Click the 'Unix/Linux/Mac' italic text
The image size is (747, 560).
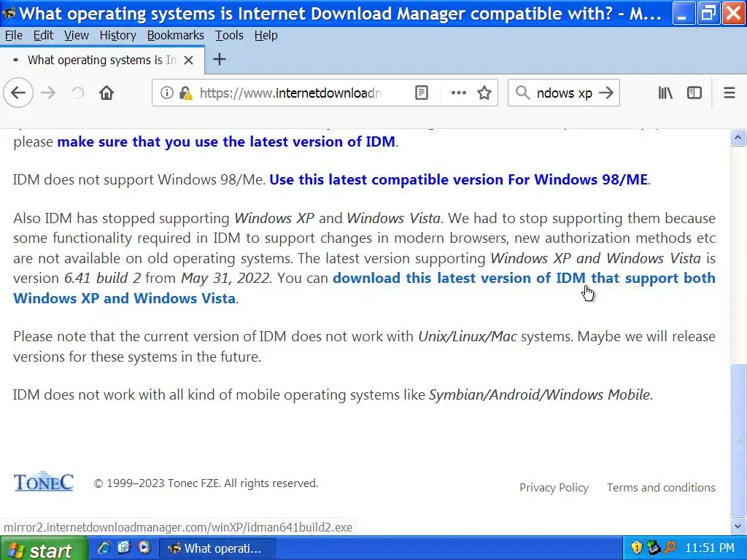[x=468, y=337]
